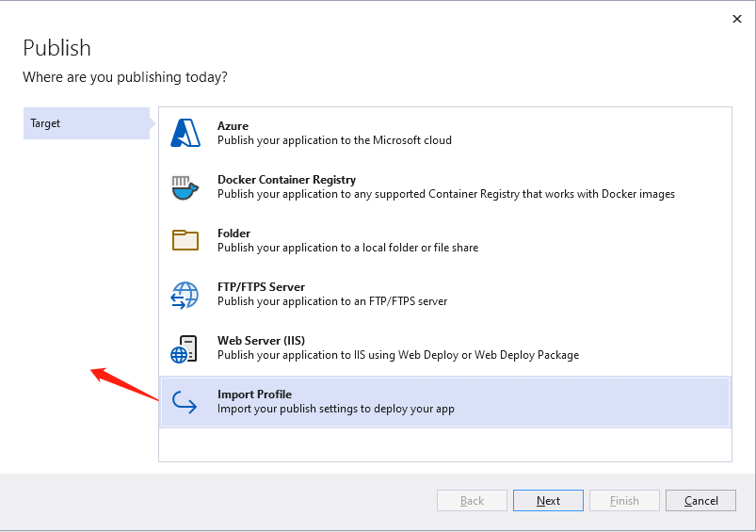Viewport: 756px width, 532px height.
Task: Click the disabled Finish button
Action: 624,501
